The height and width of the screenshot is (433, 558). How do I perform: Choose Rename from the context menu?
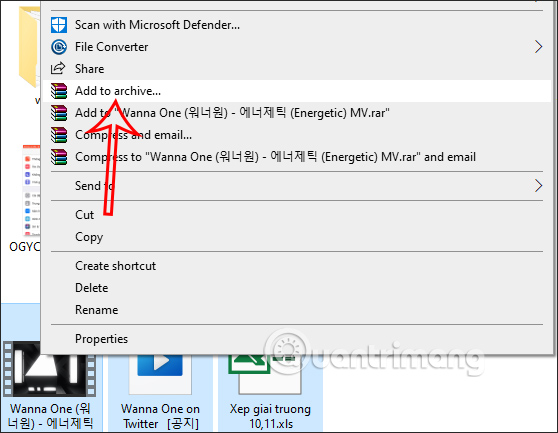(x=297, y=310)
